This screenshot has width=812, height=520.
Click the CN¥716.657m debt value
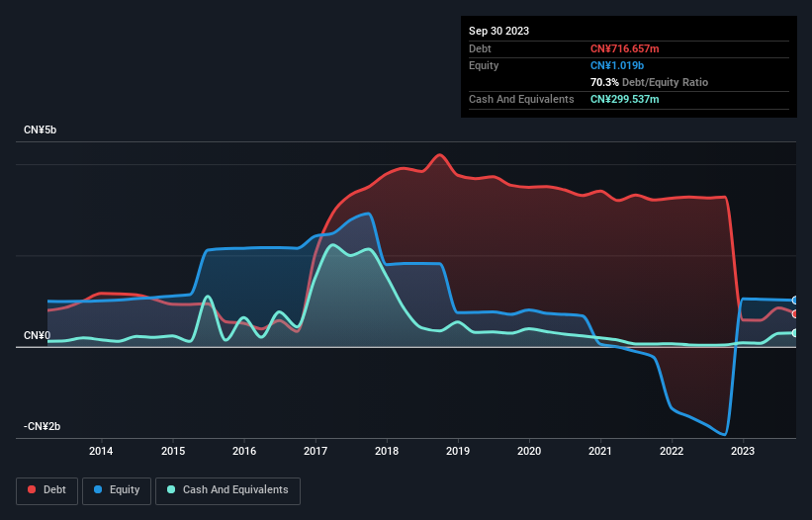click(624, 48)
